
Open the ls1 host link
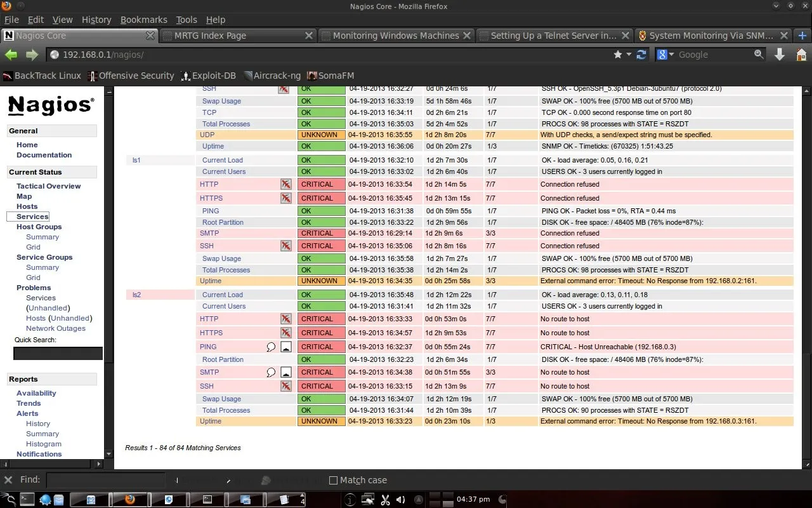136,160
